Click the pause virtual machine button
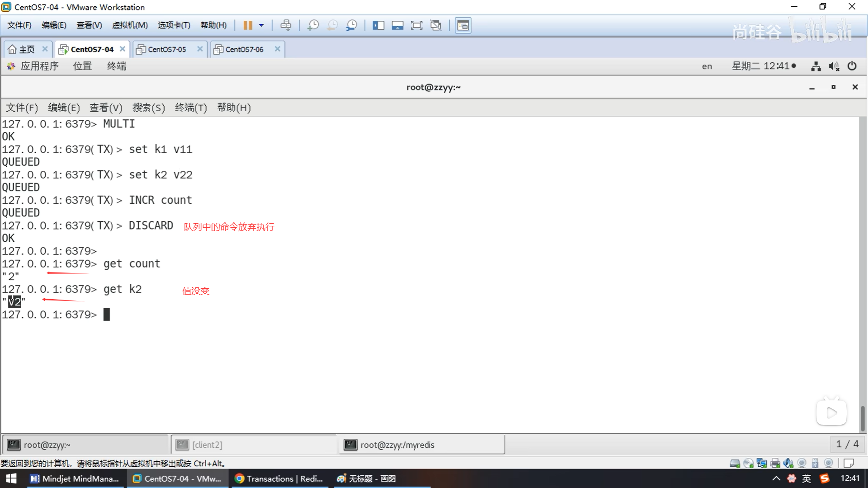The image size is (868, 488). coord(247,25)
